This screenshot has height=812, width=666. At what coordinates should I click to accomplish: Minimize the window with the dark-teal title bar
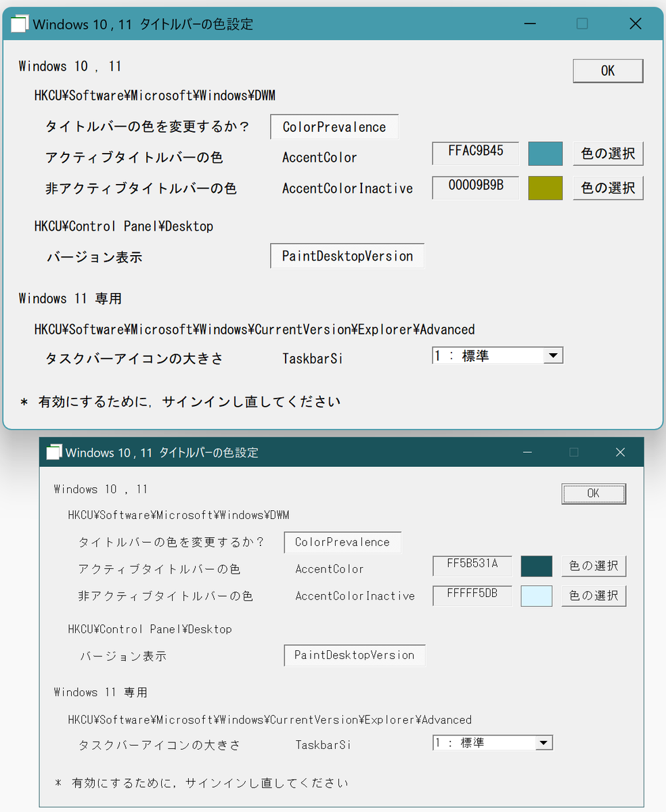(x=528, y=453)
